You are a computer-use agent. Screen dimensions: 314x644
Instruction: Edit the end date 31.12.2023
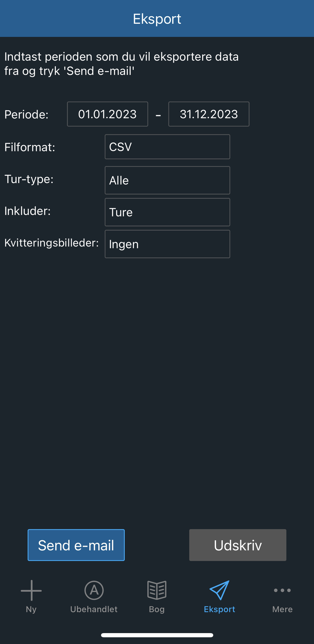click(209, 114)
